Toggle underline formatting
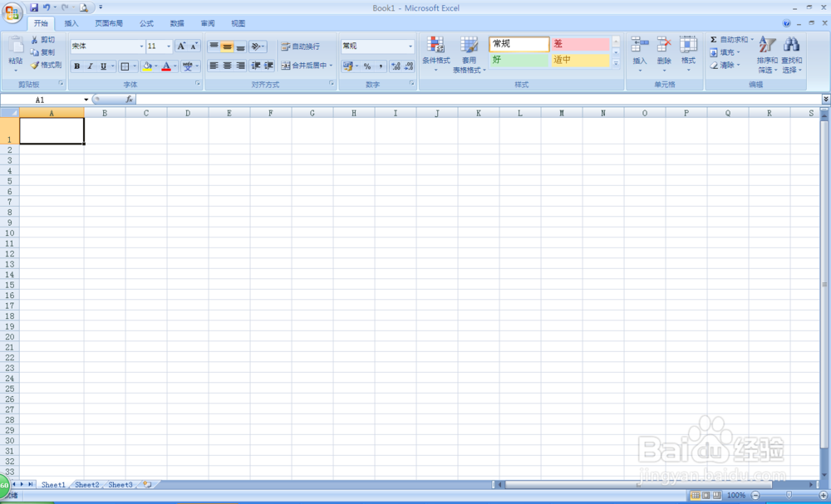 [x=103, y=66]
